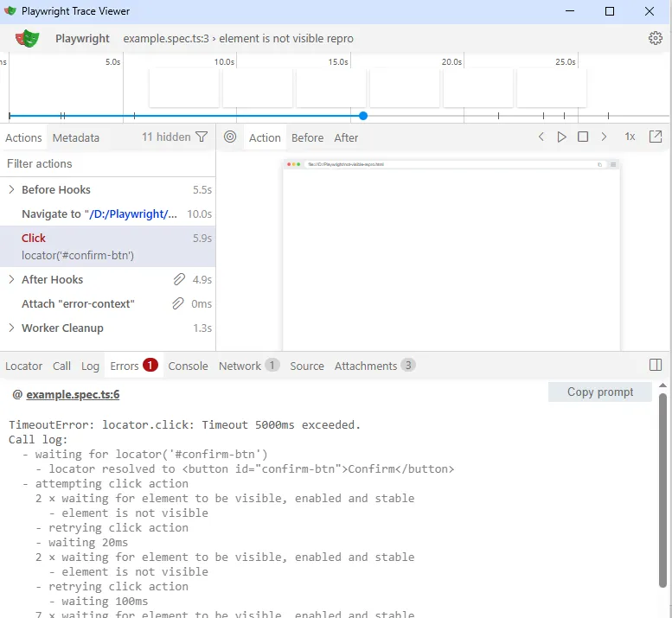The width and height of the screenshot is (672, 618).
Task: Toggle the sidebar layout icon
Action: pyautogui.click(x=656, y=365)
